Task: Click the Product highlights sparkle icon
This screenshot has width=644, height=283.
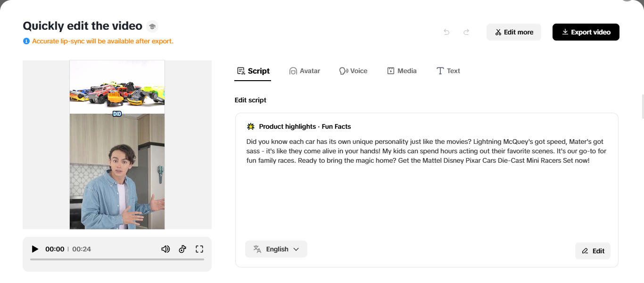Action: [251, 126]
